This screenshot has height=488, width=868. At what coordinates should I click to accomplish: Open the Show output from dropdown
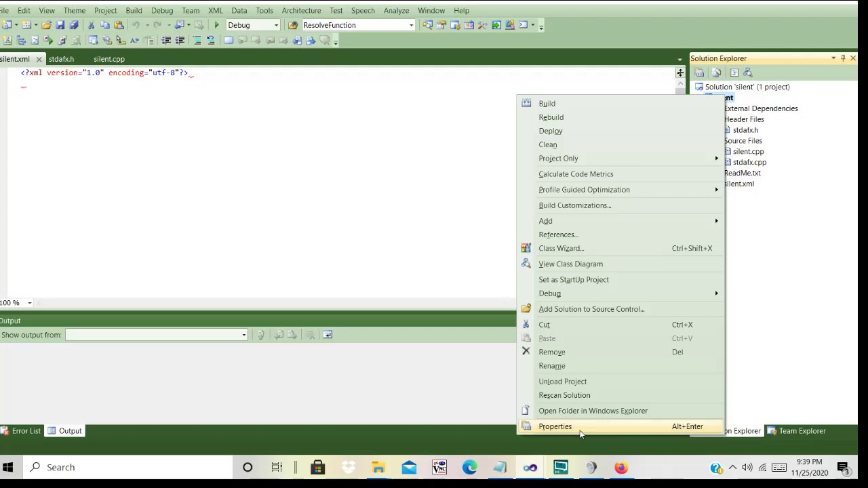244,335
